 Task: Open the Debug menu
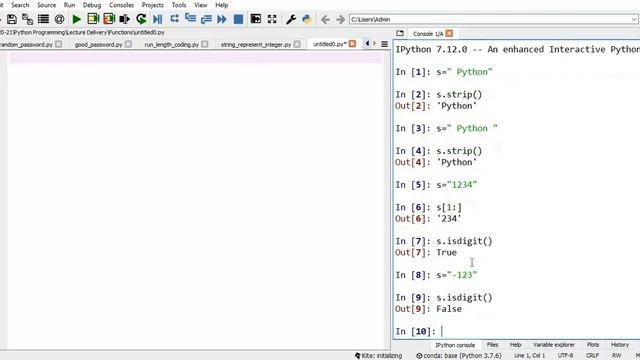coord(92,5)
